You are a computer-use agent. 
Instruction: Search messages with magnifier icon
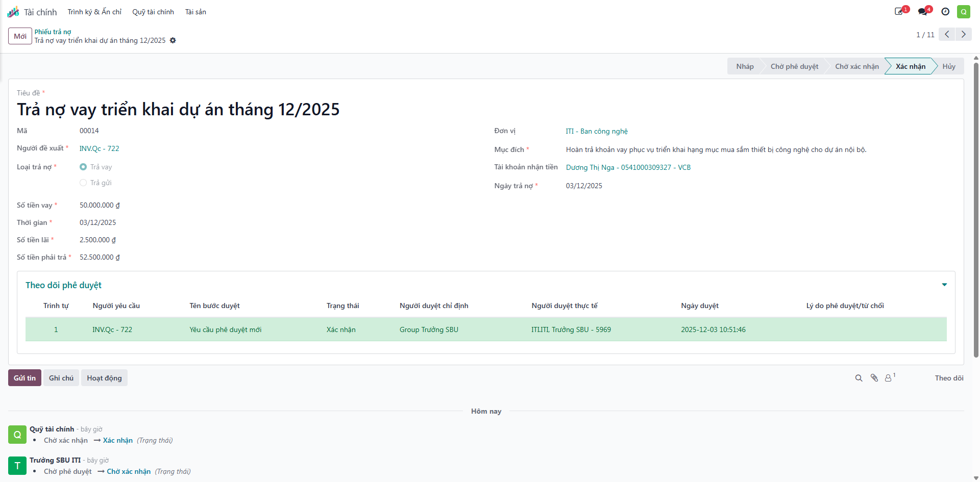pos(859,378)
